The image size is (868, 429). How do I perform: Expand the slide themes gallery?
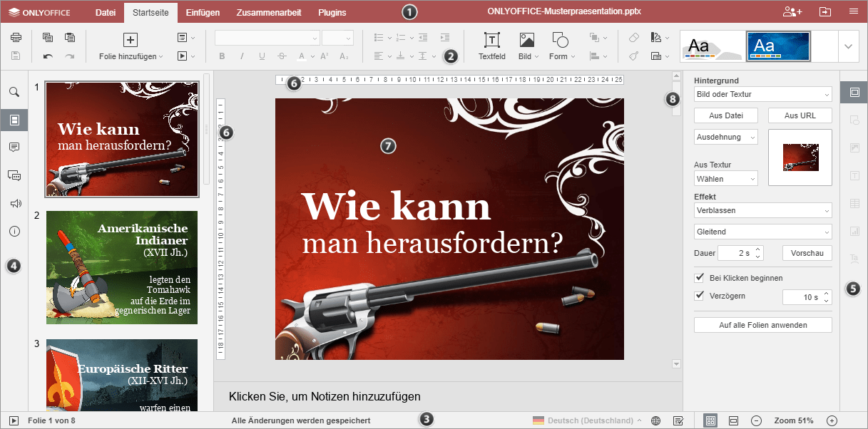(x=848, y=46)
